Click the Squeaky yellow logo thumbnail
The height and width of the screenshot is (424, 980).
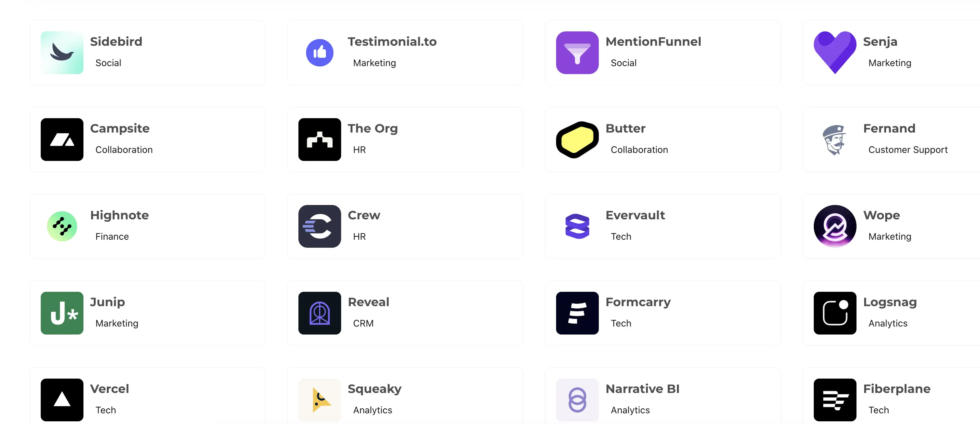coord(319,400)
